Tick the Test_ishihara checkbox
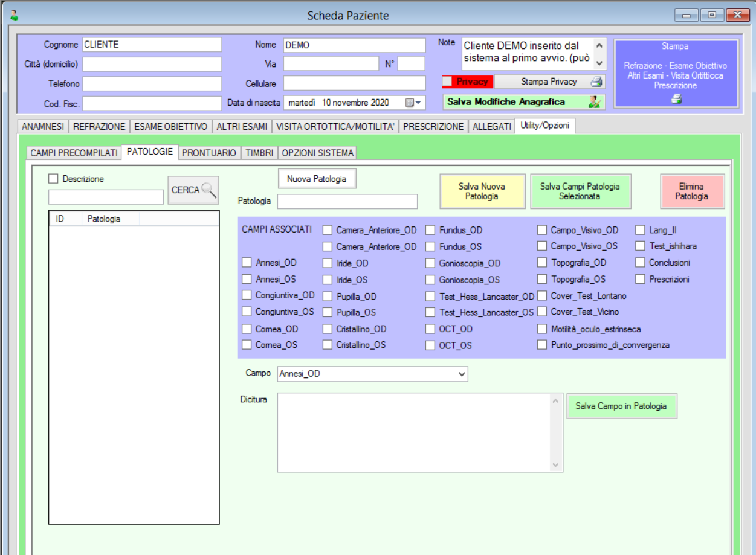756x555 pixels. pos(640,246)
